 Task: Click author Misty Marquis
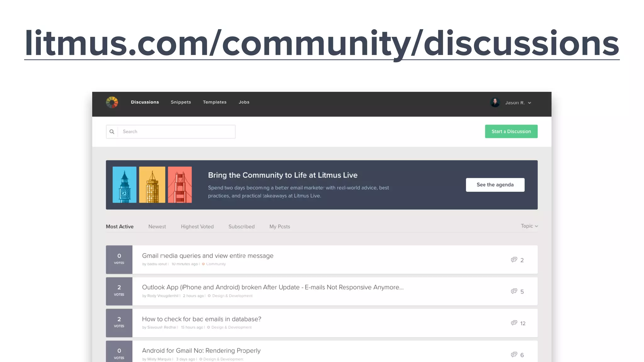point(159,359)
